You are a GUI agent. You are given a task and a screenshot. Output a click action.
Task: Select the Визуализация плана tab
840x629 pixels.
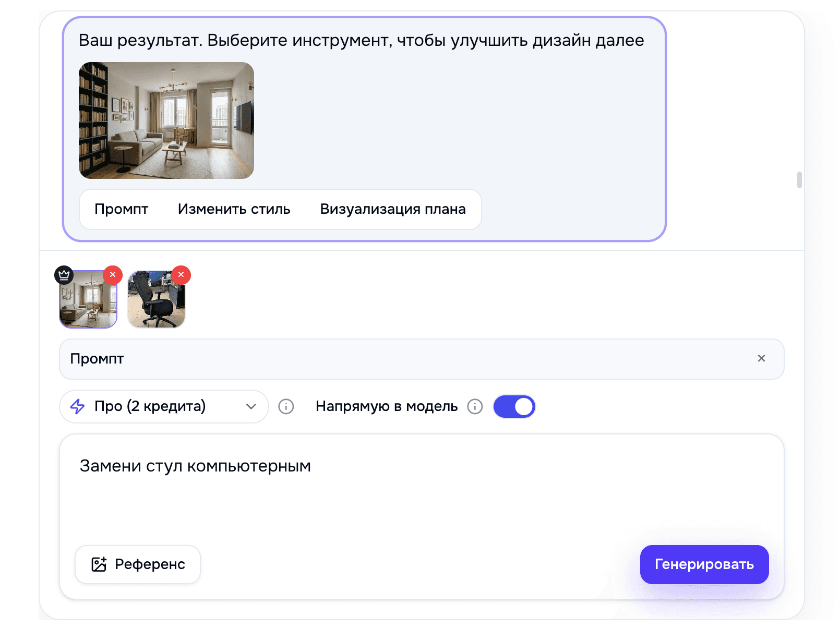click(x=393, y=209)
